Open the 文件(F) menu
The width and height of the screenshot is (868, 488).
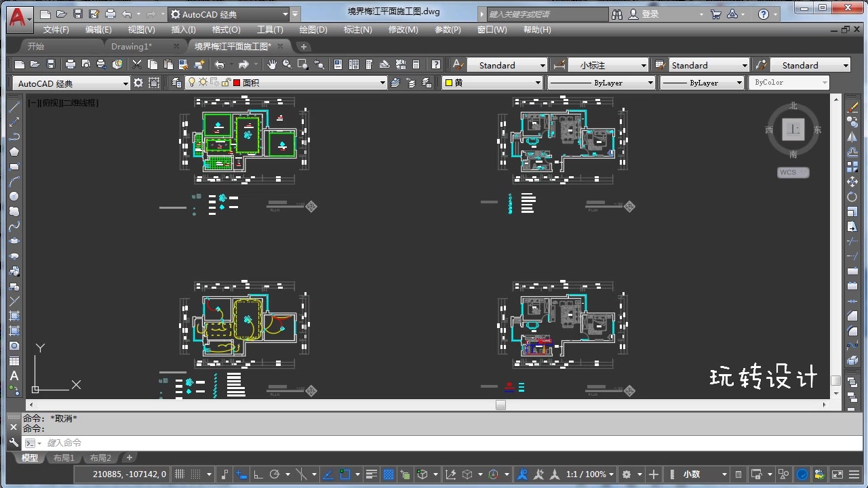pyautogui.click(x=56, y=30)
